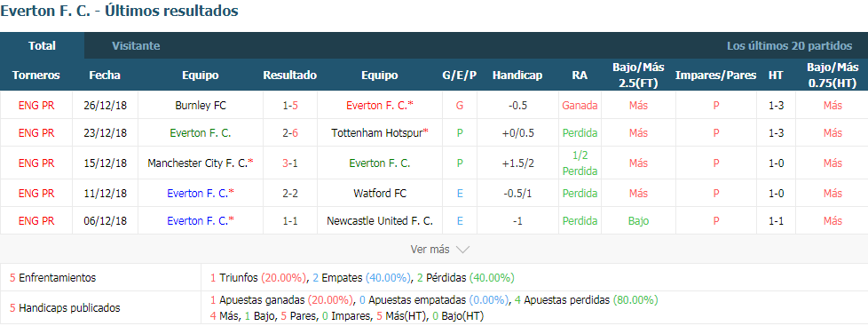The image size is (868, 326).
Task: Click the Los últimos 20 partidos label
Action: coord(789,46)
